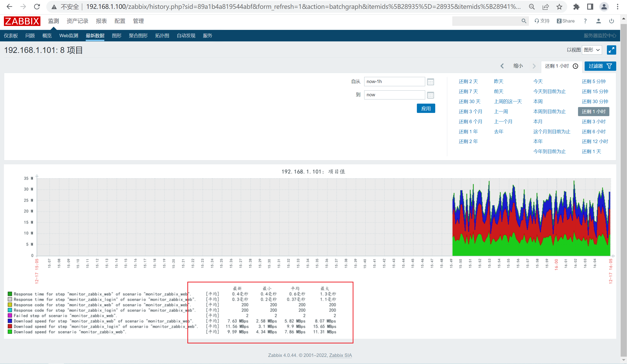
Task: Toggle the browser side panel icon
Action: point(590,7)
